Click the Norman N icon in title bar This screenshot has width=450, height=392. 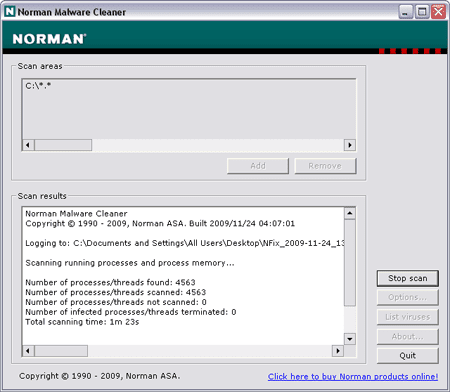coord(10,12)
